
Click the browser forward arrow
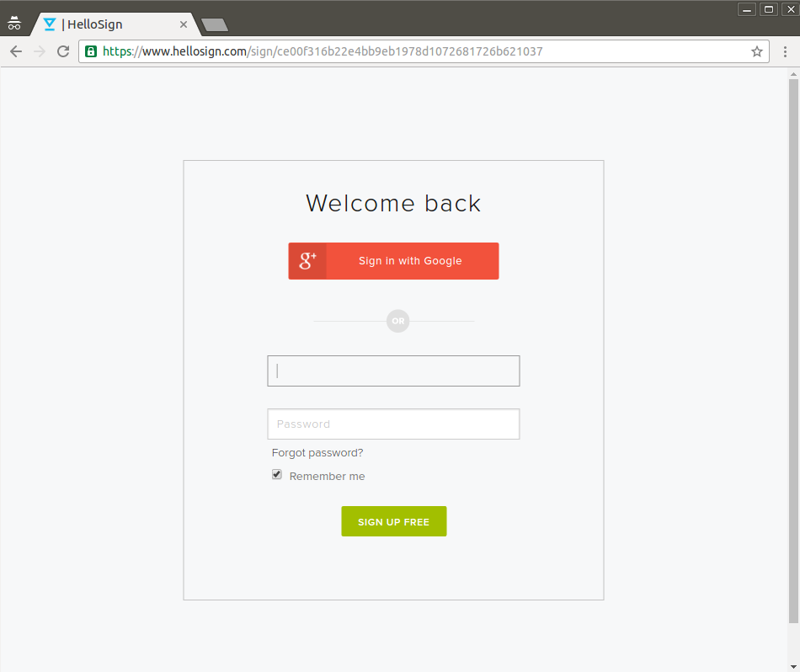(x=40, y=51)
